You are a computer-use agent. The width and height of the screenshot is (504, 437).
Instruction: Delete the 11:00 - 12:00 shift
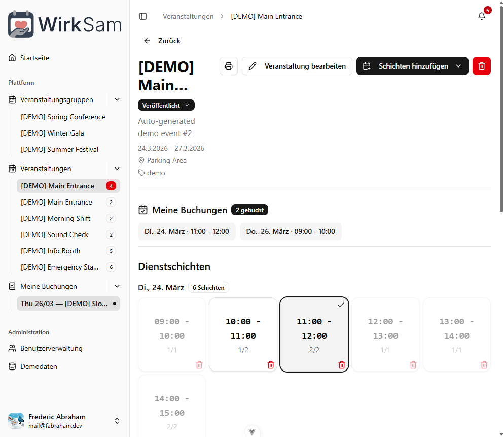point(342,365)
